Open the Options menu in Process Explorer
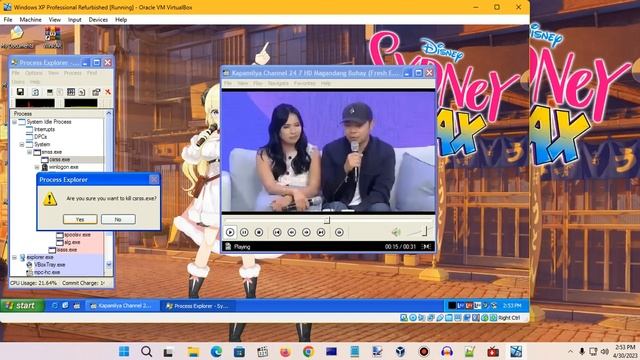This screenshot has height=360, width=640. (x=33, y=73)
